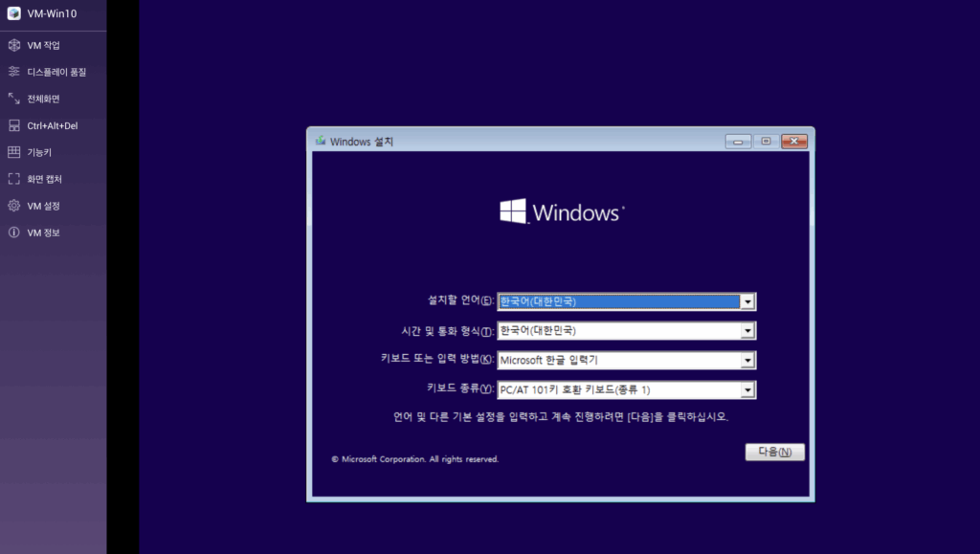Click the 다음(N) button
980x554 pixels.
[774, 452]
